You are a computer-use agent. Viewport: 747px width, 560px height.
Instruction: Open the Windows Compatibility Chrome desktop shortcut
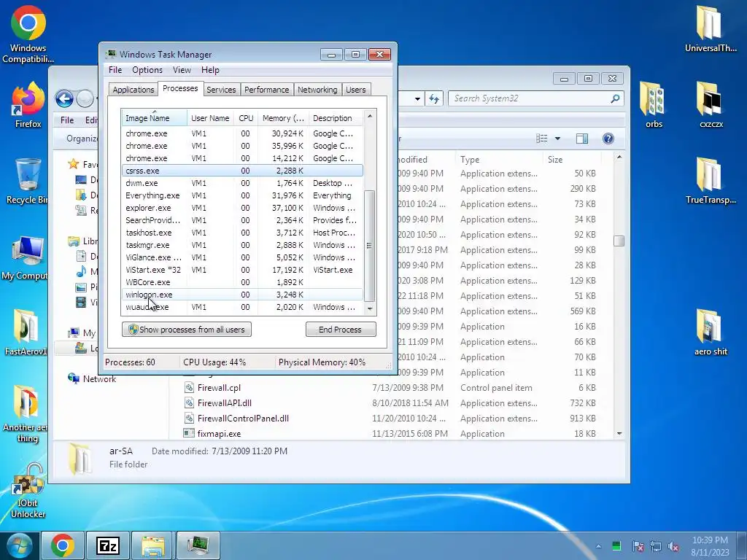point(28,34)
